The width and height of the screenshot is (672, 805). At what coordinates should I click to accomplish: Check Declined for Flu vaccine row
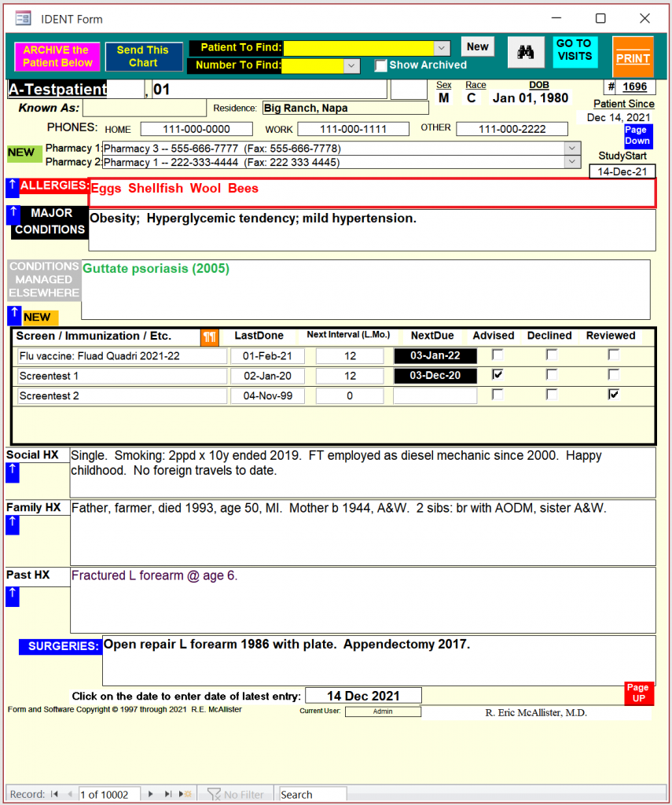(x=552, y=355)
